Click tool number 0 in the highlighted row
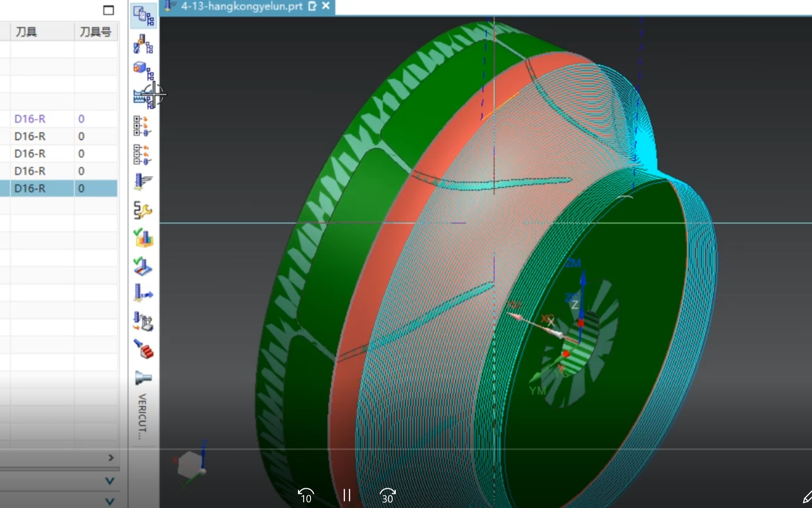Screen dimensions: 812x508 click(81, 188)
